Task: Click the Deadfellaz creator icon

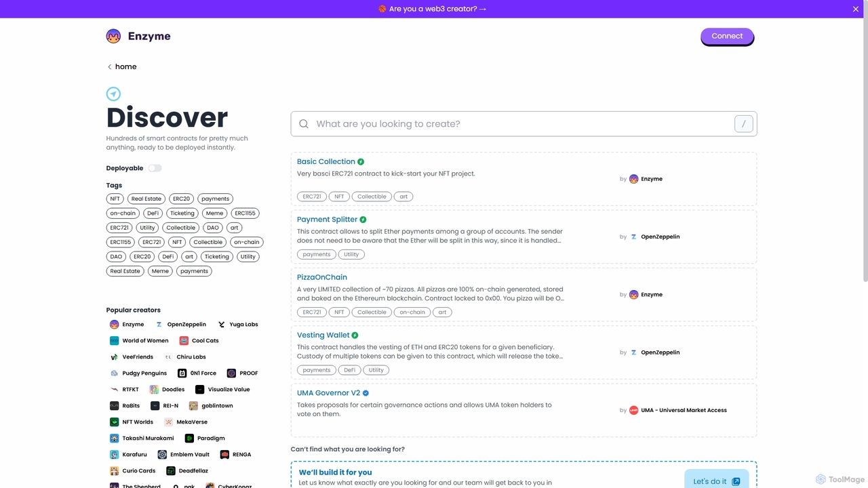Action: coord(171,471)
